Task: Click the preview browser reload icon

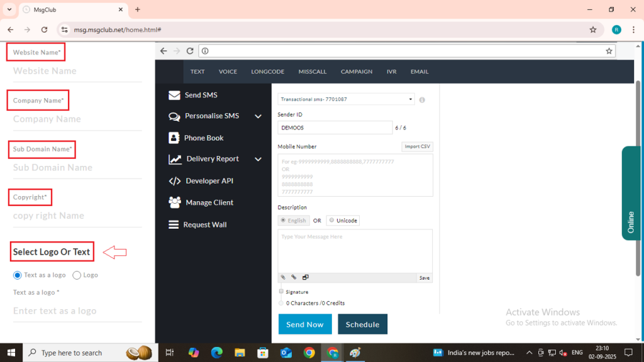Action: [190, 51]
